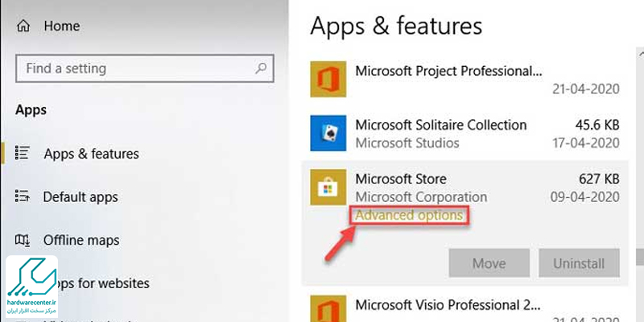644x322 pixels.
Task: Click the Microsoft Project Professional app icon
Action: click(328, 79)
